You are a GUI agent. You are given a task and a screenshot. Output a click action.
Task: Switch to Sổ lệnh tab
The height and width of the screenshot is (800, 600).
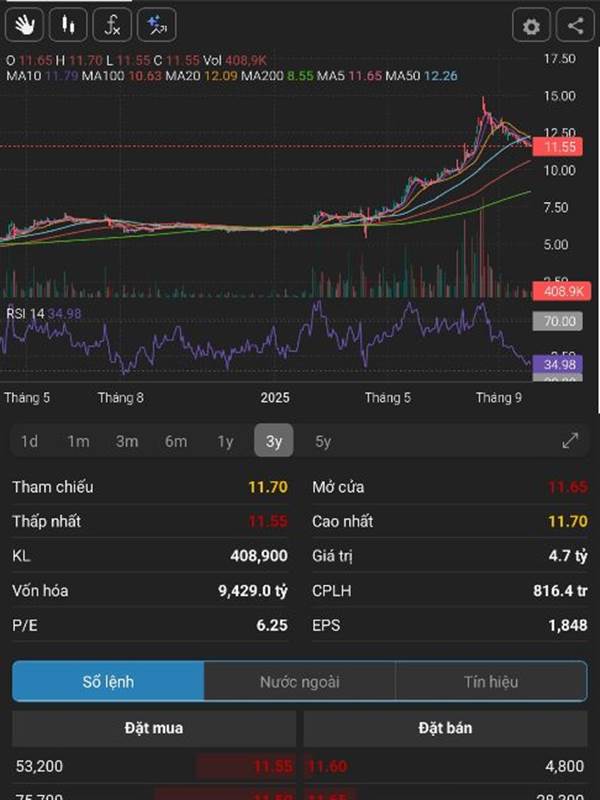point(108,681)
